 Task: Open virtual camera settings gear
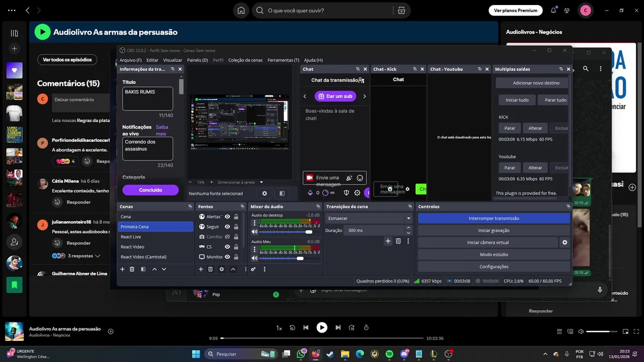pos(565,242)
